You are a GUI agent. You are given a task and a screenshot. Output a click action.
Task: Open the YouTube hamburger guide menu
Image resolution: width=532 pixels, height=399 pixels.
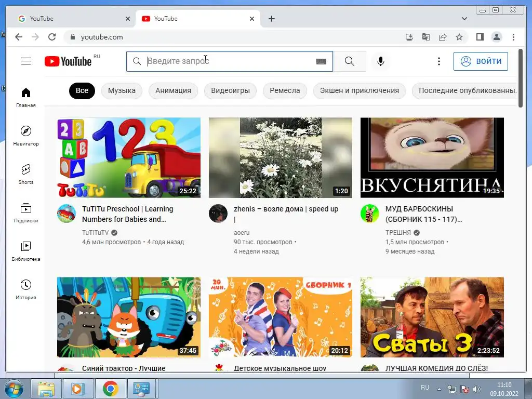26,61
